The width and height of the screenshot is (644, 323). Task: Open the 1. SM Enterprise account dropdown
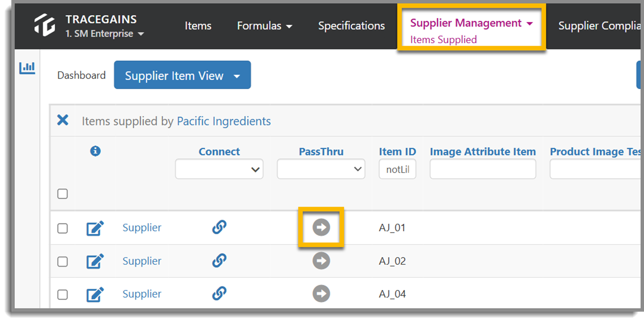coord(105,34)
